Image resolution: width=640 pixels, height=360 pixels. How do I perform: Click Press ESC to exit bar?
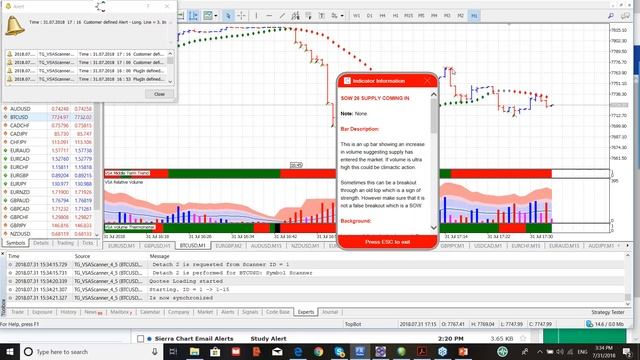[387, 242]
